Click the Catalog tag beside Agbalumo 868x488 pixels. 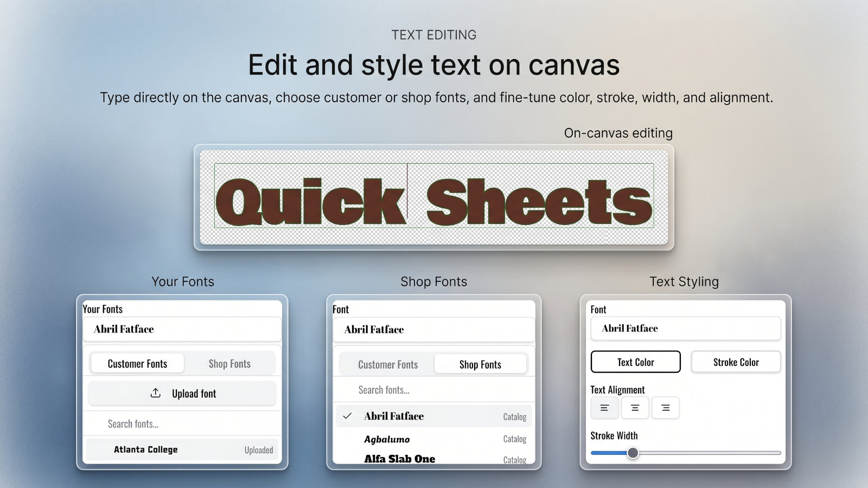tap(514, 439)
